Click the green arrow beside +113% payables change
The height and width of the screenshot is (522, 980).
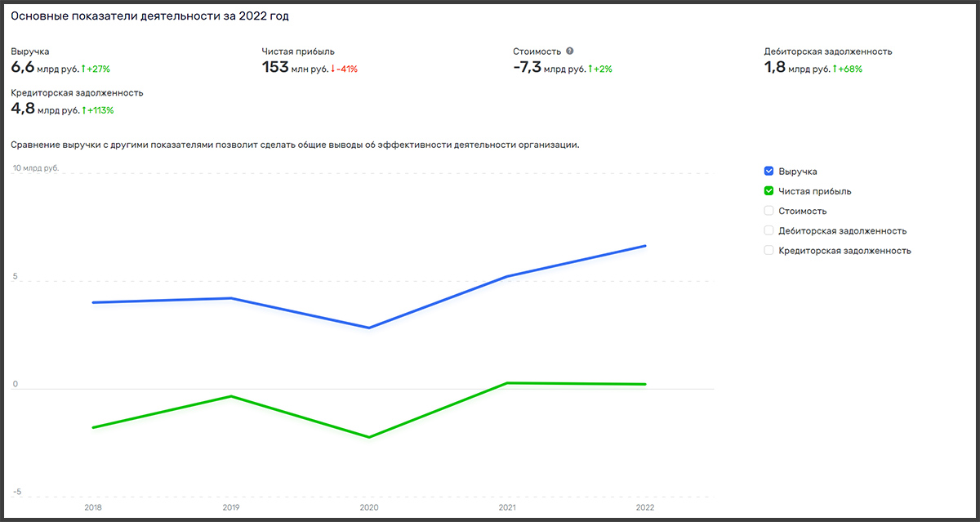click(83, 110)
